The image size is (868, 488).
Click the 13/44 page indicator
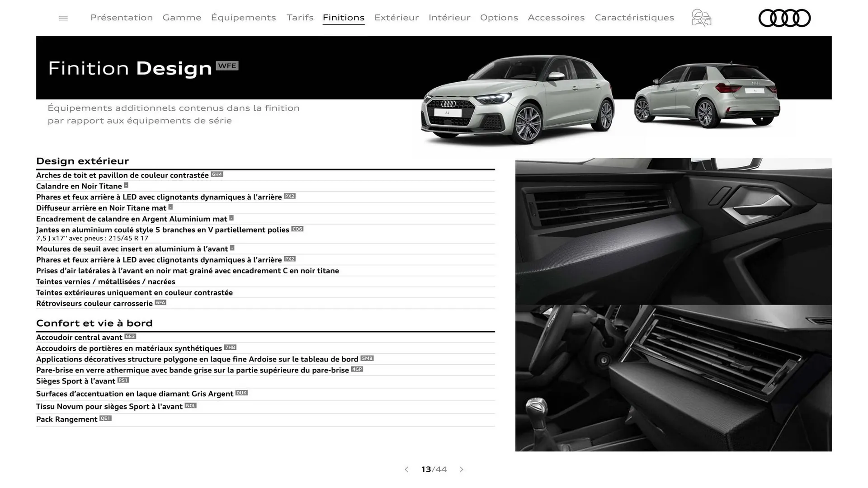(434, 469)
